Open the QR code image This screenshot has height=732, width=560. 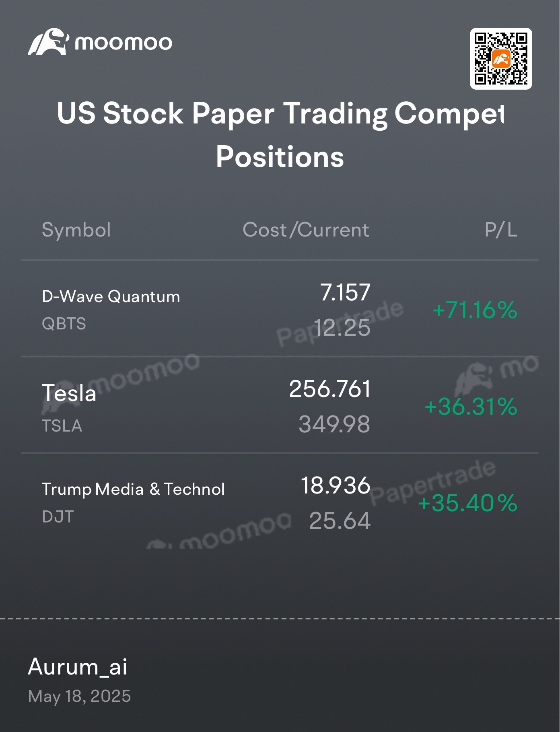[x=501, y=59]
